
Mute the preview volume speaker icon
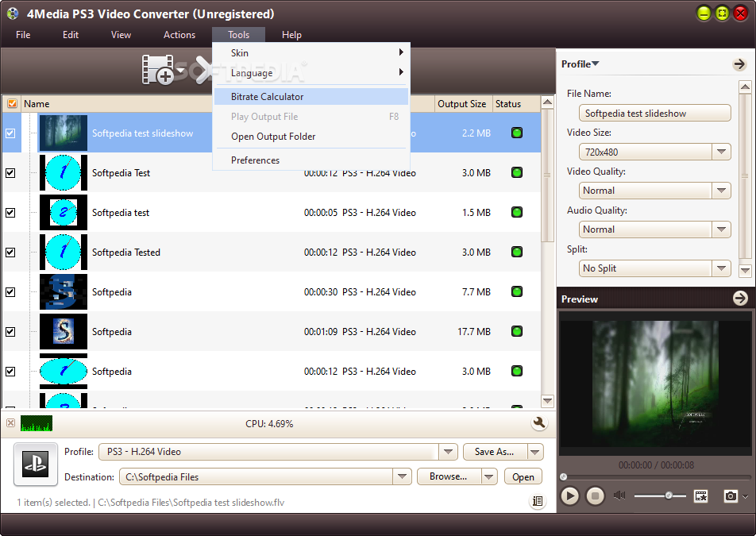[x=619, y=495]
